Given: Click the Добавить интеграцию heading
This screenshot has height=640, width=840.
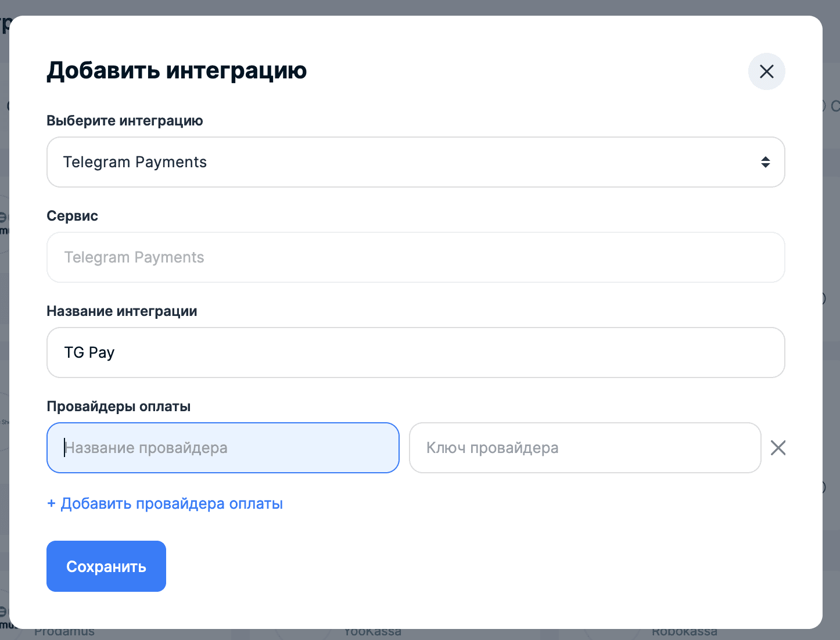Looking at the screenshot, I should 177,70.
